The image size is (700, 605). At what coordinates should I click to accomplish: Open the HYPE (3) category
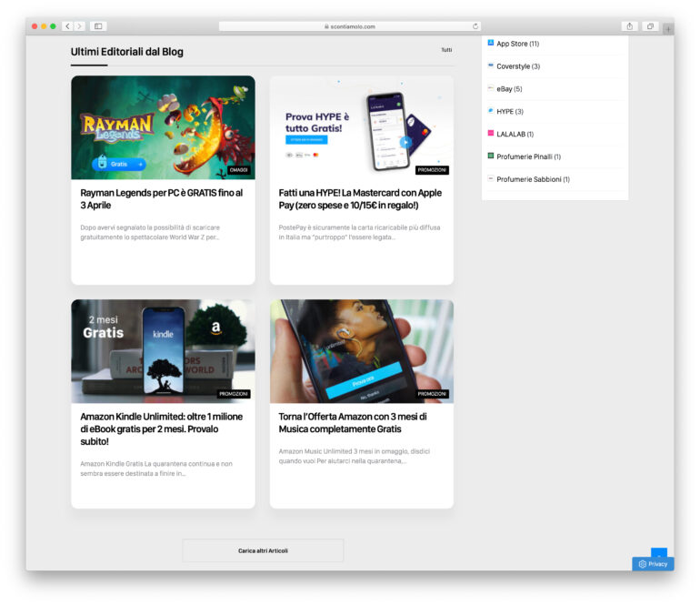point(510,112)
